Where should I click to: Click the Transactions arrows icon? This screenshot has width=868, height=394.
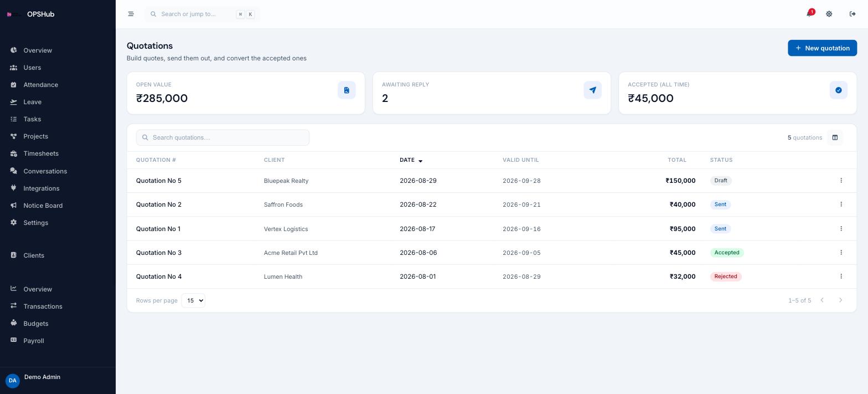[13, 306]
